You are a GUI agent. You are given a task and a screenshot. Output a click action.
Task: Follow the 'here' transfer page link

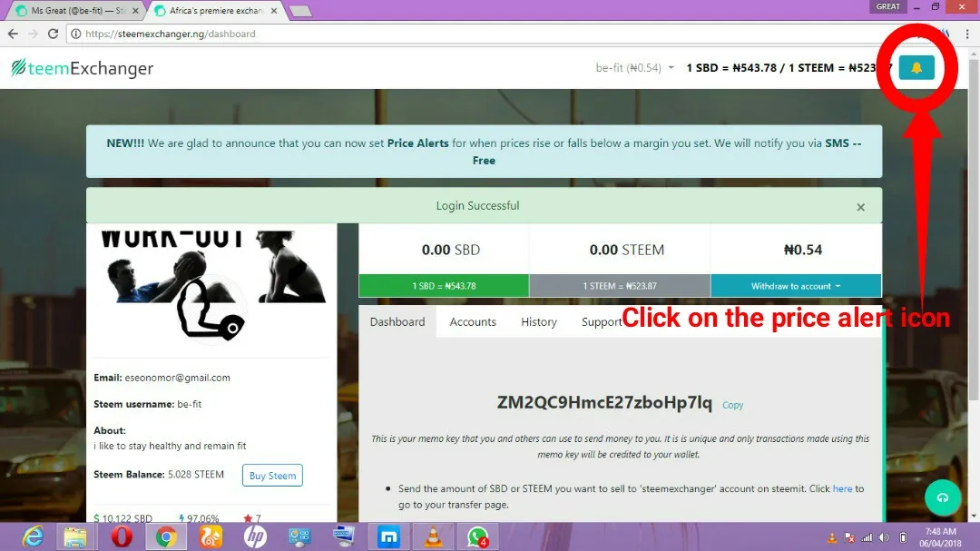(x=842, y=488)
